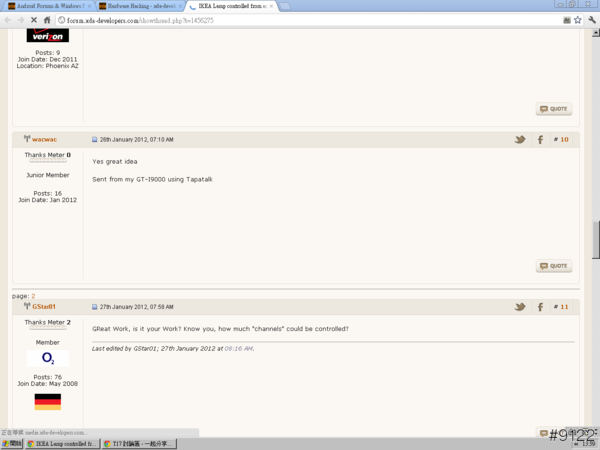This screenshot has height=450, width=600.
Task: Click the 'Join Date: Jan 2012' text
Action: 47,200
